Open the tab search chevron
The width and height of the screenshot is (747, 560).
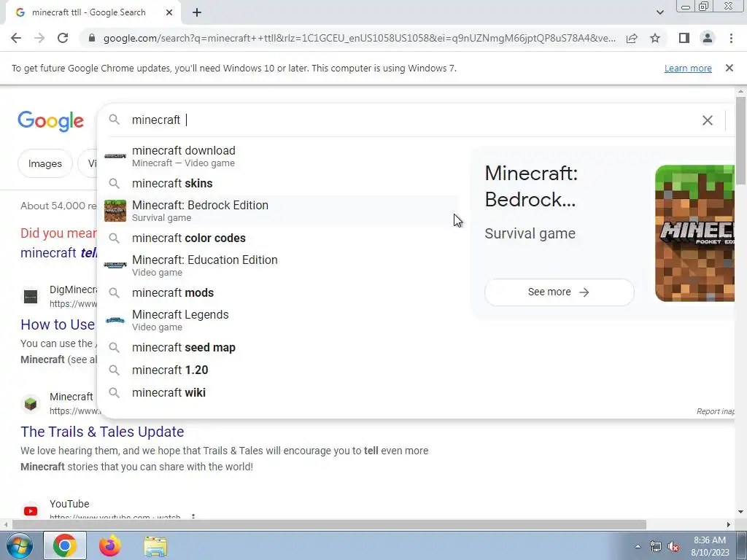pyautogui.click(x=659, y=12)
